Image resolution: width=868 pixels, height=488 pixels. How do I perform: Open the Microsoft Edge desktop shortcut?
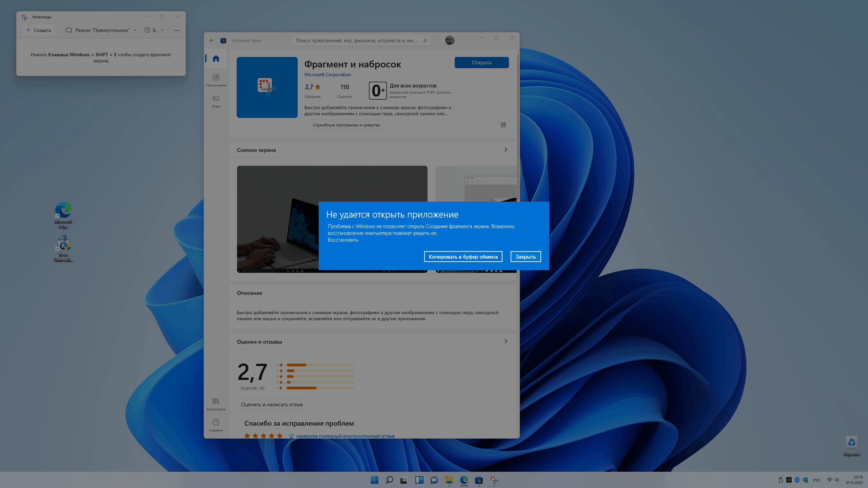[63, 215]
